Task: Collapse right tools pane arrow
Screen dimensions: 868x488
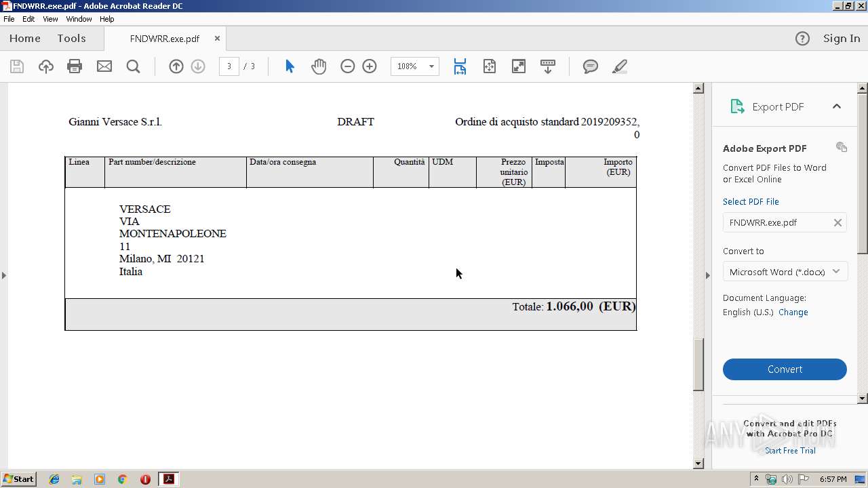Action: [708, 275]
